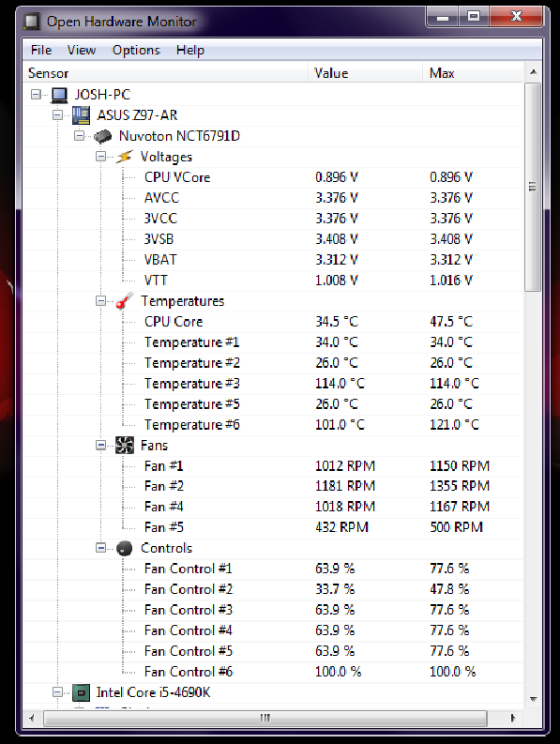Click the Value column header

366,73
